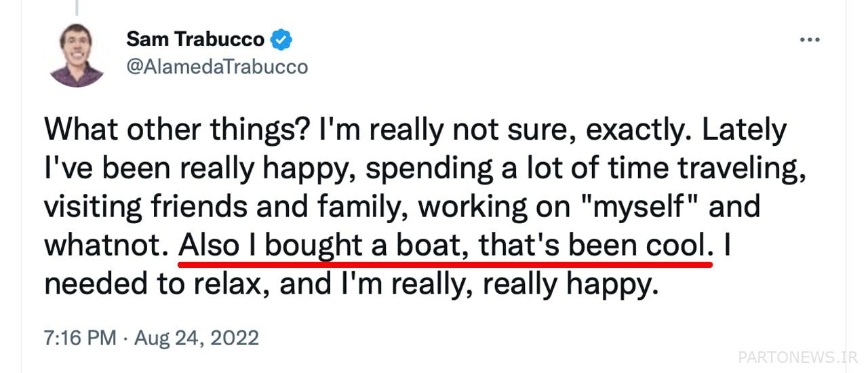Viewport: 868px width, 373px height.
Task: Click the blue verified badge
Action: coord(281,40)
